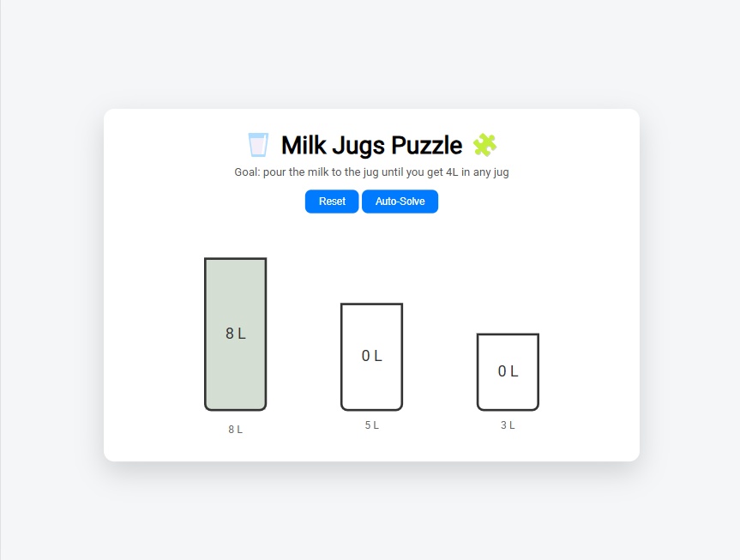Click the "8 L" capacity label below the first jug
This screenshot has width=740, height=560.
pos(235,430)
